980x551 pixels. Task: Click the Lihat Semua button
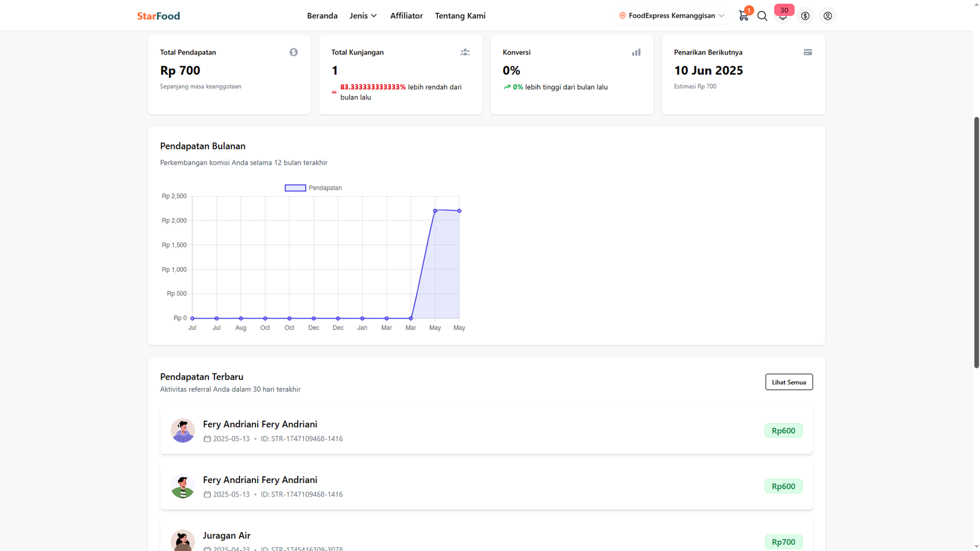pos(788,382)
